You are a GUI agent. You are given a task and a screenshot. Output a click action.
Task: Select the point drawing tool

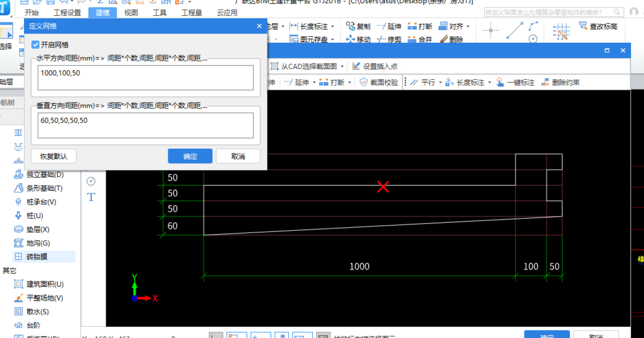coord(491,30)
